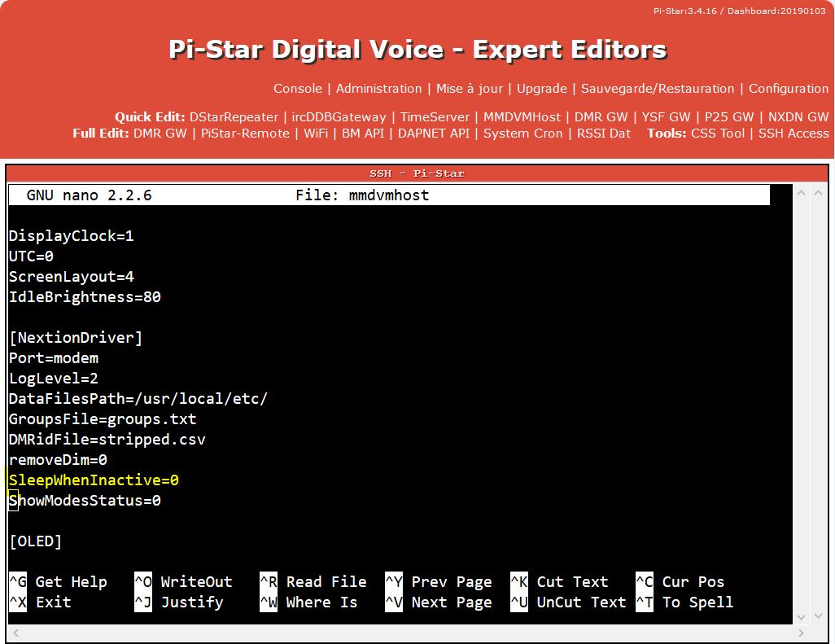Full edit DMR GW
Screen dimensions: 835x644
pos(160,134)
